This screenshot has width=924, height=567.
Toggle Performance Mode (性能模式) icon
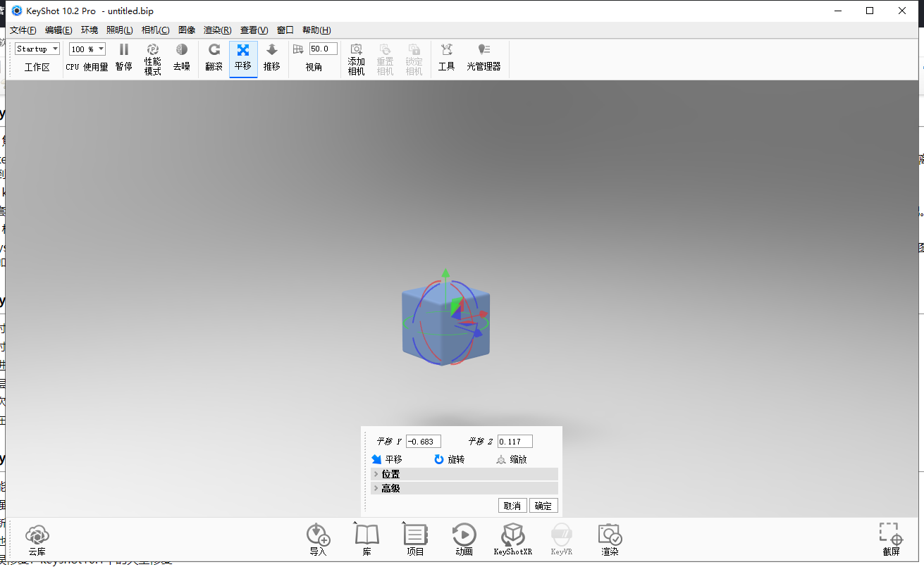tap(153, 49)
